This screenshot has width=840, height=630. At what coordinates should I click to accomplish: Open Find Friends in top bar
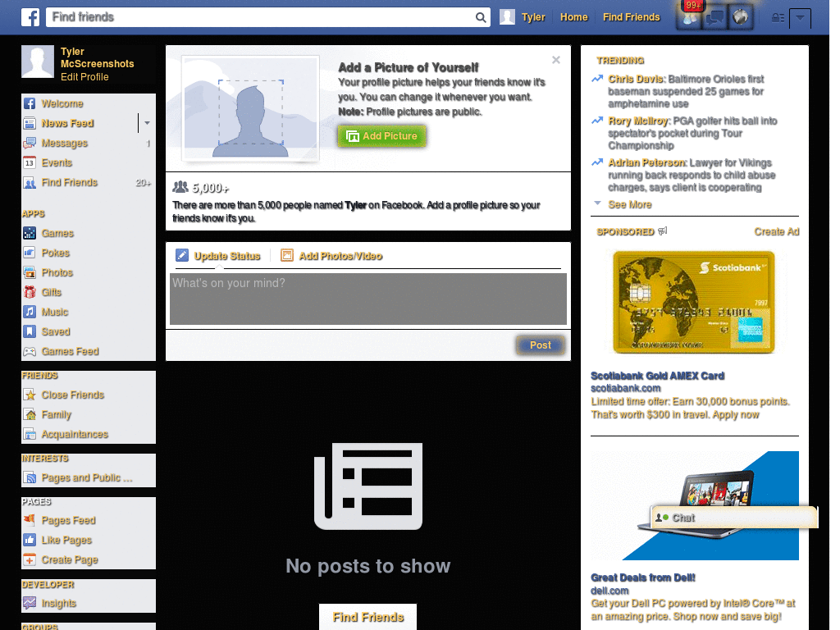click(631, 17)
